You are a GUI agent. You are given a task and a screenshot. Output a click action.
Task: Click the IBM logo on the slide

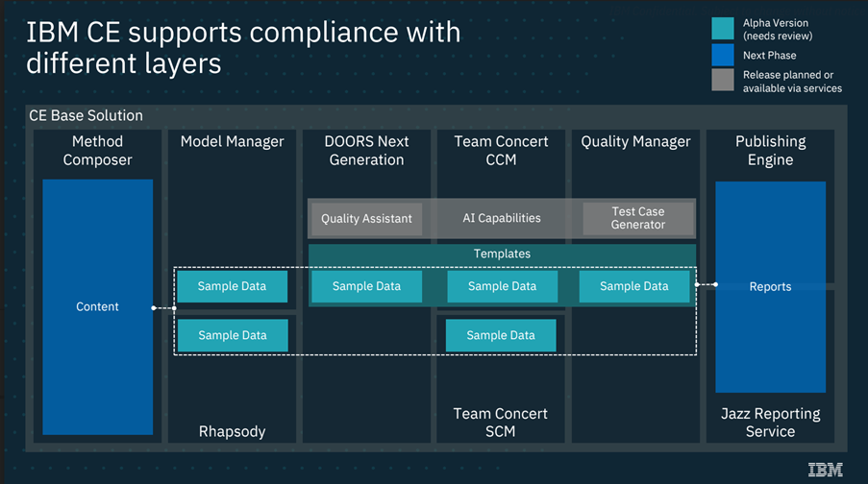[826, 470]
